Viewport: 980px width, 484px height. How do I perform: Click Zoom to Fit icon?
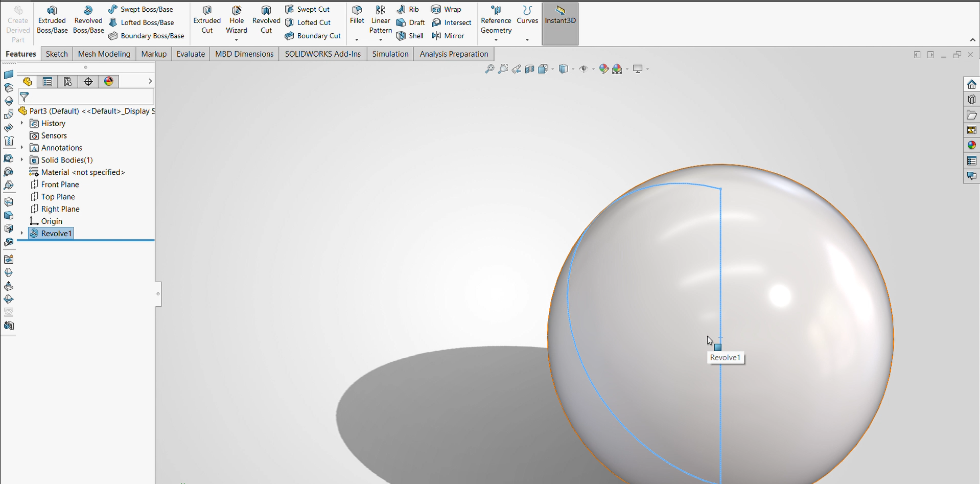click(489, 69)
